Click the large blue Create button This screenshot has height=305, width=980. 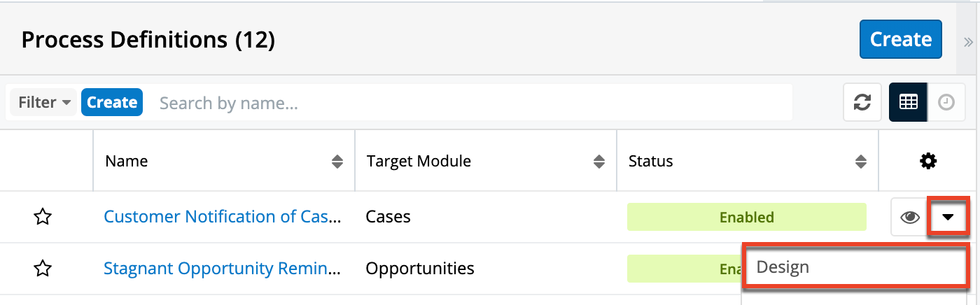pos(900,40)
